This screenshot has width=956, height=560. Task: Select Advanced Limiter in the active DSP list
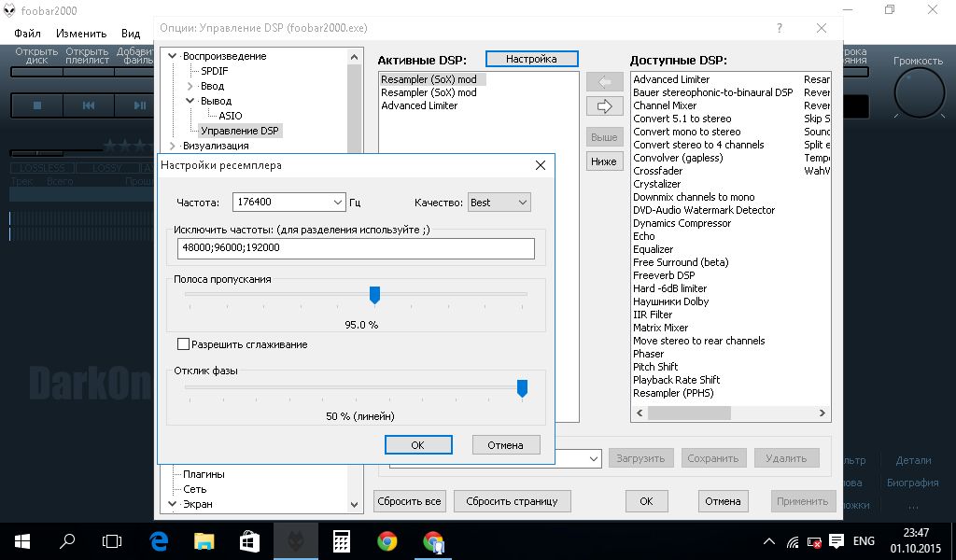coord(419,105)
